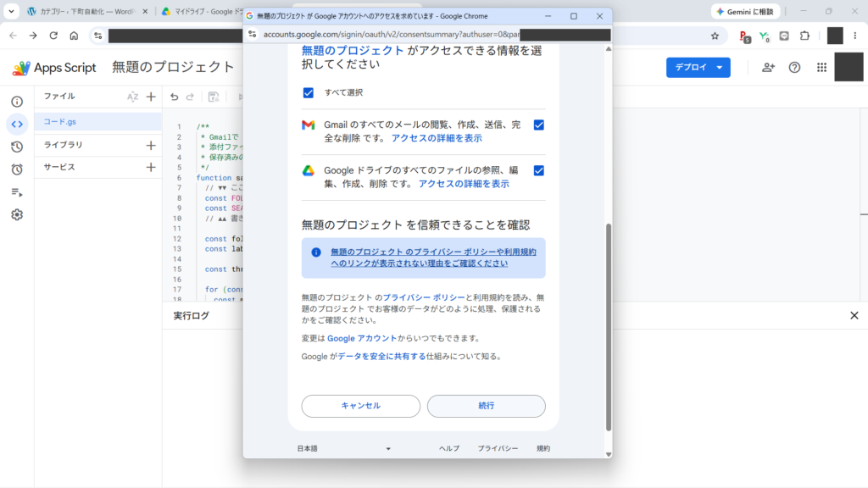Open project history icon in sidebar
The image size is (868, 488).
click(x=17, y=147)
